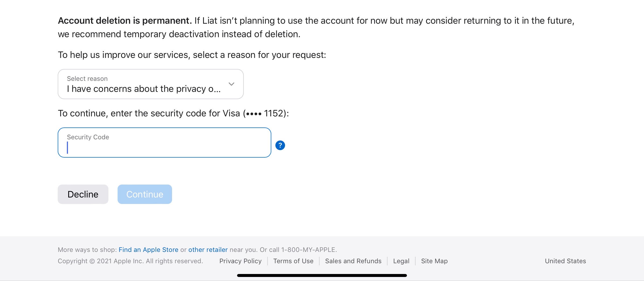The width and height of the screenshot is (644, 281).
Task: Follow the other retailer link
Action: pyautogui.click(x=208, y=250)
